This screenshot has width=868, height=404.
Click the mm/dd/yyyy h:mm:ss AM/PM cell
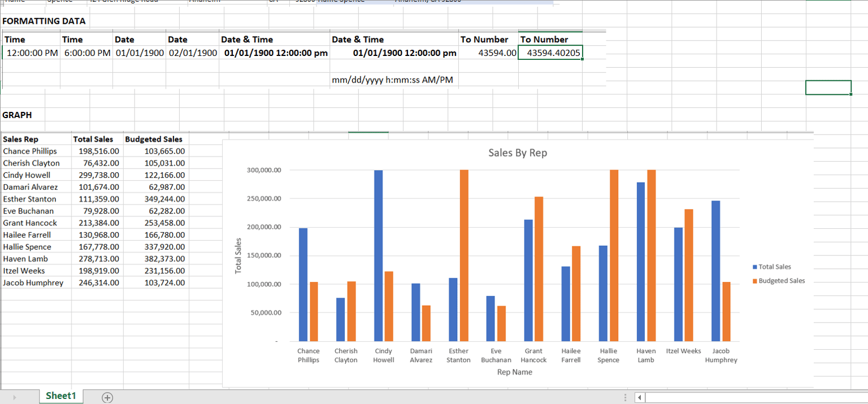pos(394,80)
